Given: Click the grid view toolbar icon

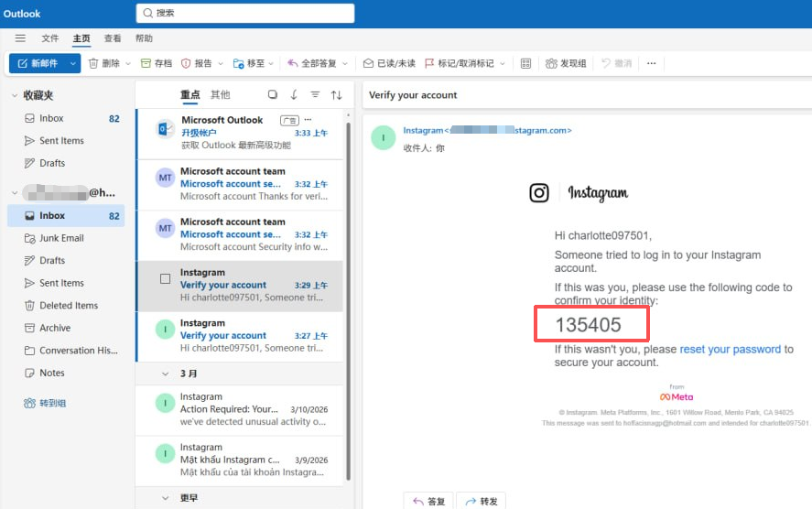Looking at the screenshot, I should 525,63.
